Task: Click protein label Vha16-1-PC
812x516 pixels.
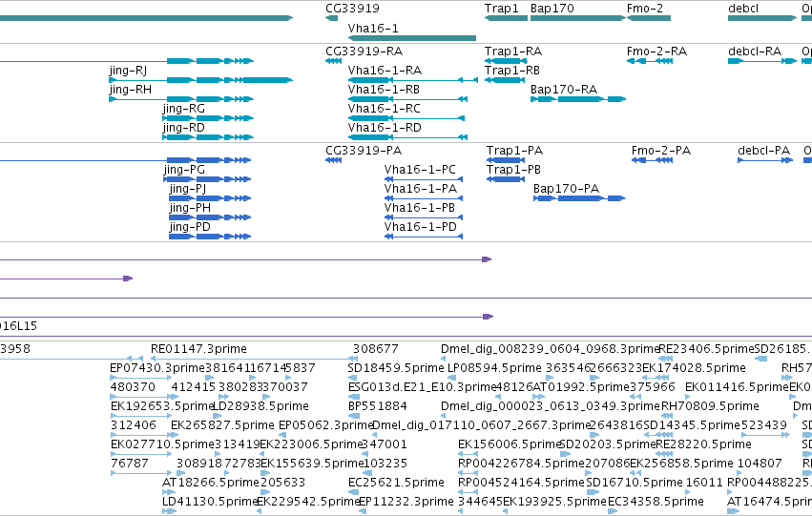Action: click(420, 170)
